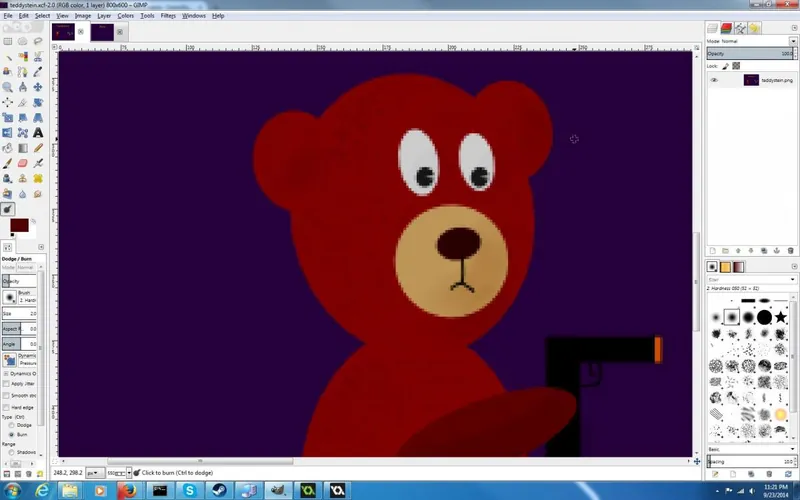Click the dark red foreground color swatch
Viewport: 800px width, 500px height.
tap(19, 225)
